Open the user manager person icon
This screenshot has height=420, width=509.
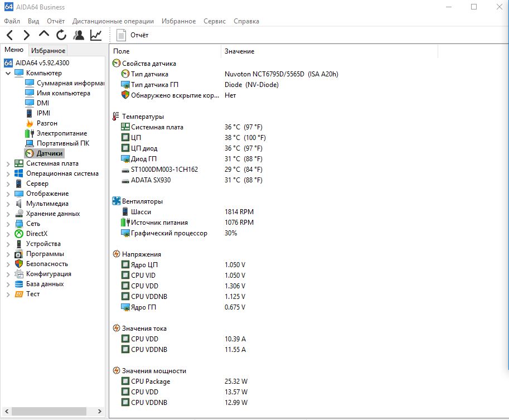pyautogui.click(x=79, y=35)
